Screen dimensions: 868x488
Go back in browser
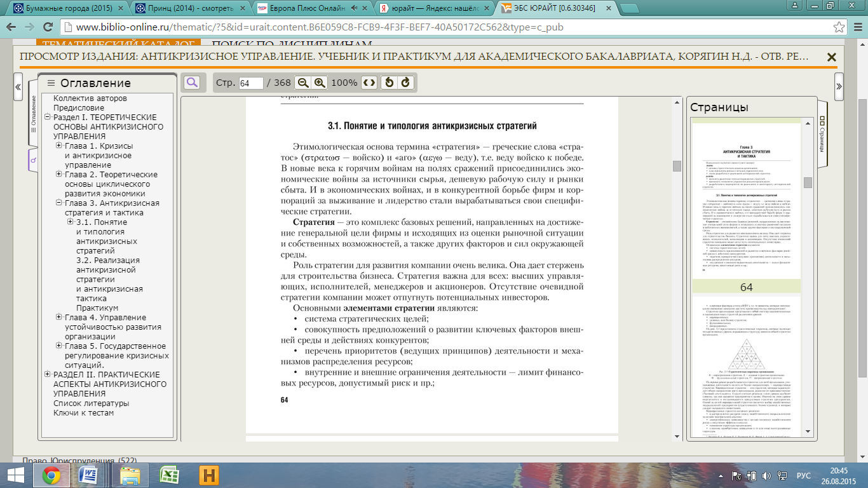click(11, 28)
